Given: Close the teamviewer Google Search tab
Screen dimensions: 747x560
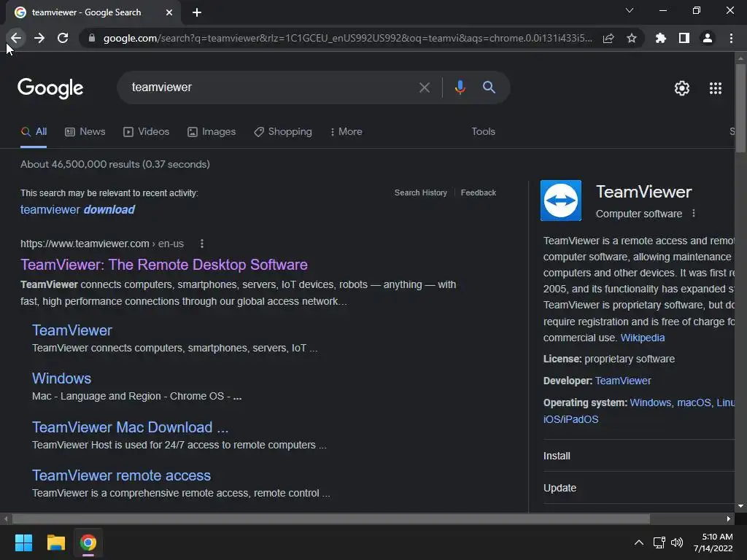Looking at the screenshot, I should [169, 12].
